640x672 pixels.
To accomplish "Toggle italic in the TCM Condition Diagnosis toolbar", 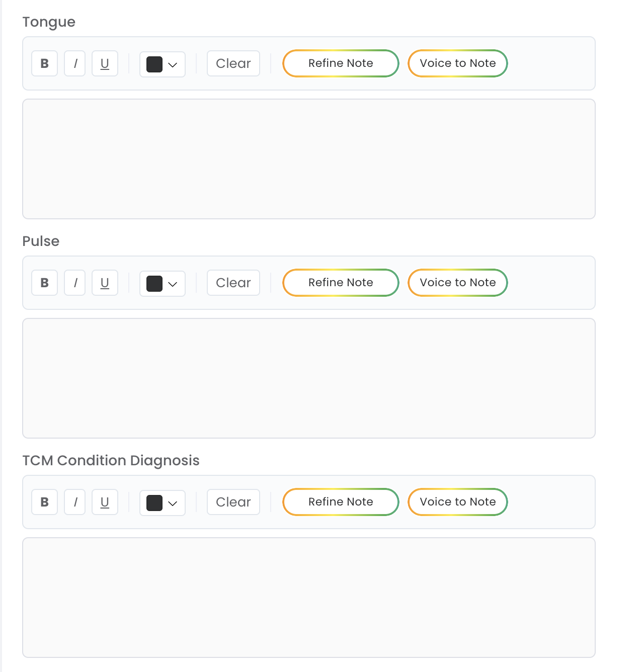I will (x=74, y=502).
